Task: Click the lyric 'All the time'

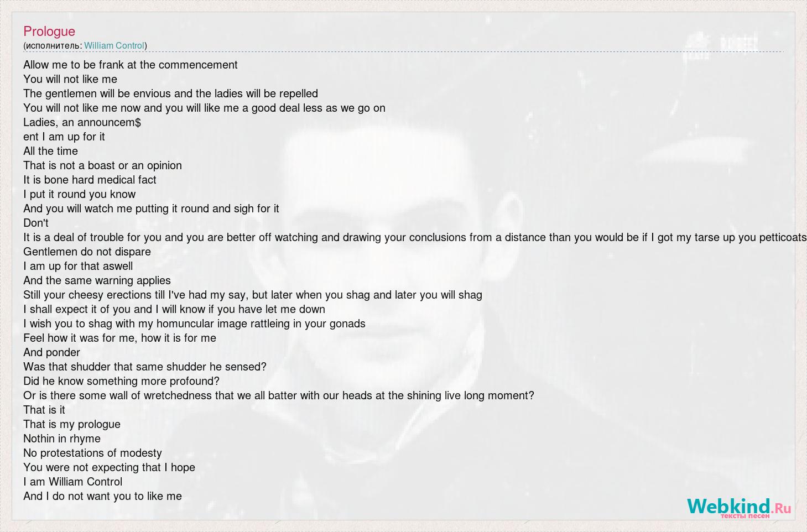Action: click(x=50, y=151)
